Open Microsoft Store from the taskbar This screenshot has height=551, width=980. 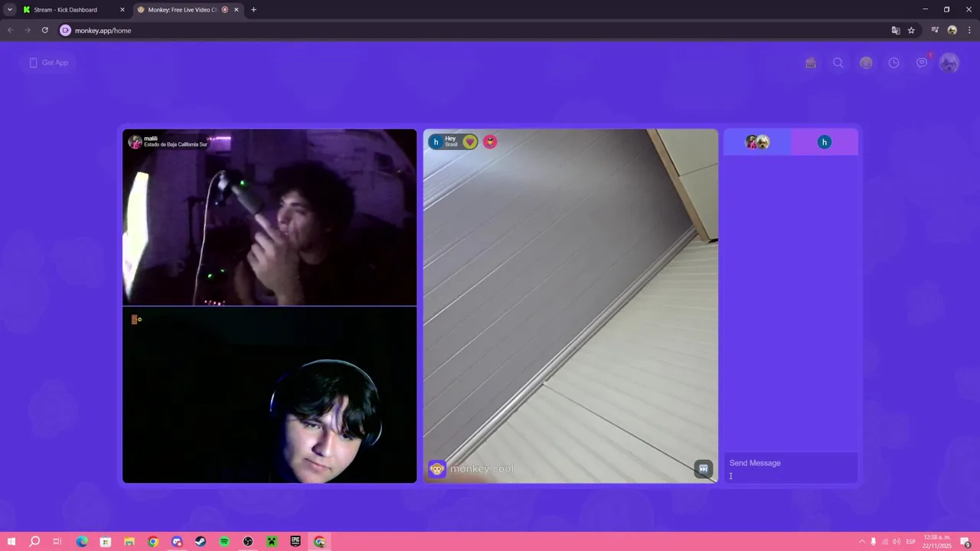coord(106,542)
